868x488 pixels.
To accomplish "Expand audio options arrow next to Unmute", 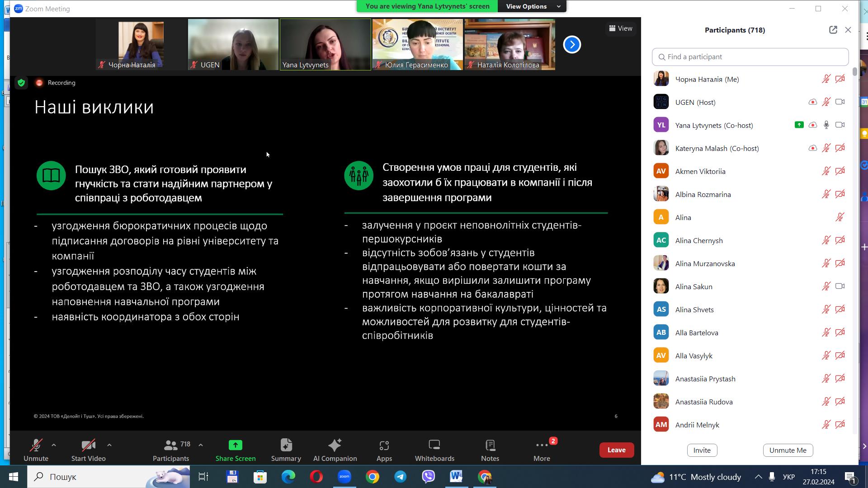I will click(x=54, y=445).
